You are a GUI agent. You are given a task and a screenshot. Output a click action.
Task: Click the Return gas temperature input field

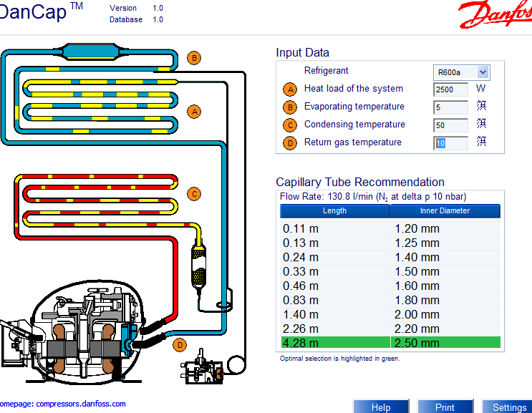(450, 143)
